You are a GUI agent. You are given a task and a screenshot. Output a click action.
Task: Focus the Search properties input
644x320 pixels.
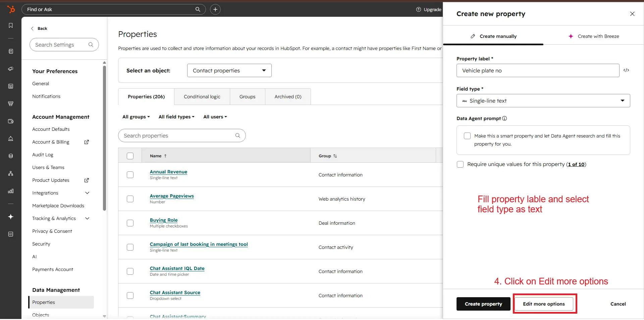[182, 136]
